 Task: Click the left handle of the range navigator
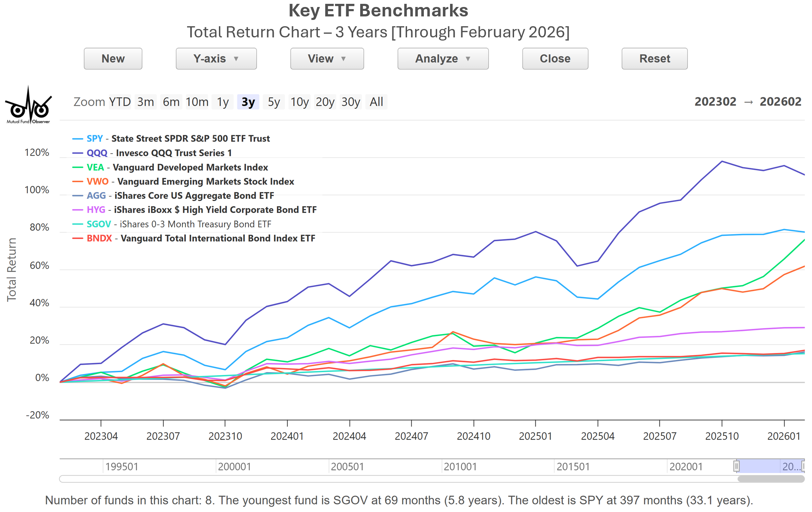coord(736,466)
